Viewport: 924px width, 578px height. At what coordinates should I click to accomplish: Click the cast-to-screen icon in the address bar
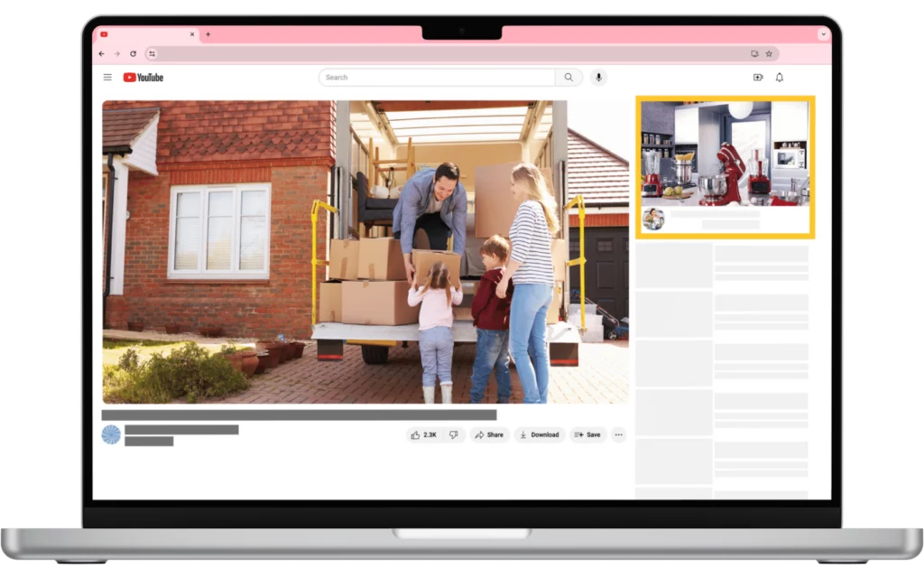pos(753,53)
